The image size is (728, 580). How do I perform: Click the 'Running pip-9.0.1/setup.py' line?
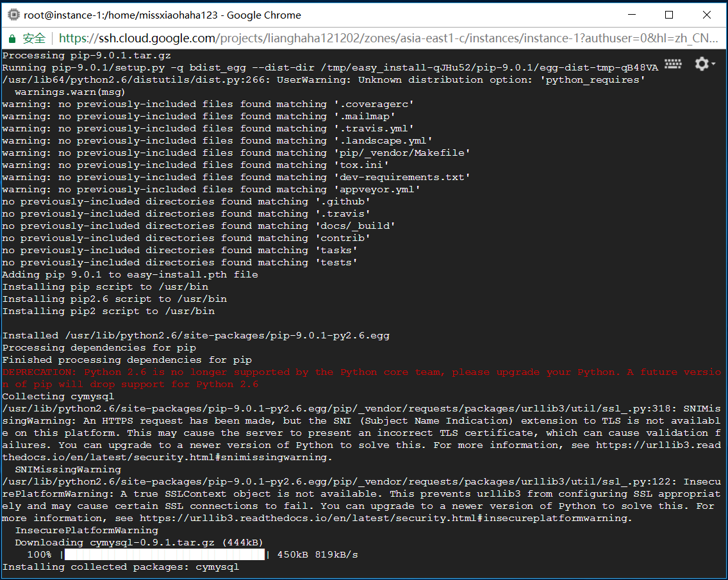[330, 68]
